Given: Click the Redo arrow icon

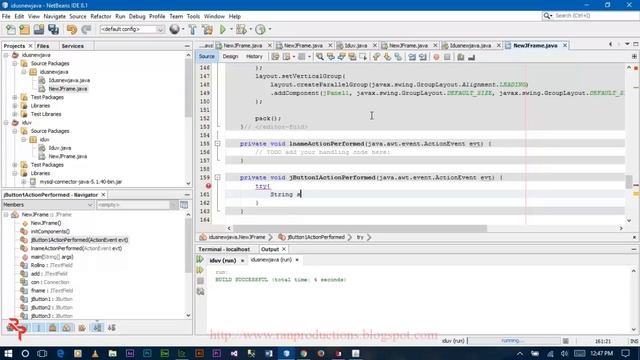Looking at the screenshot, I should click(86, 29).
